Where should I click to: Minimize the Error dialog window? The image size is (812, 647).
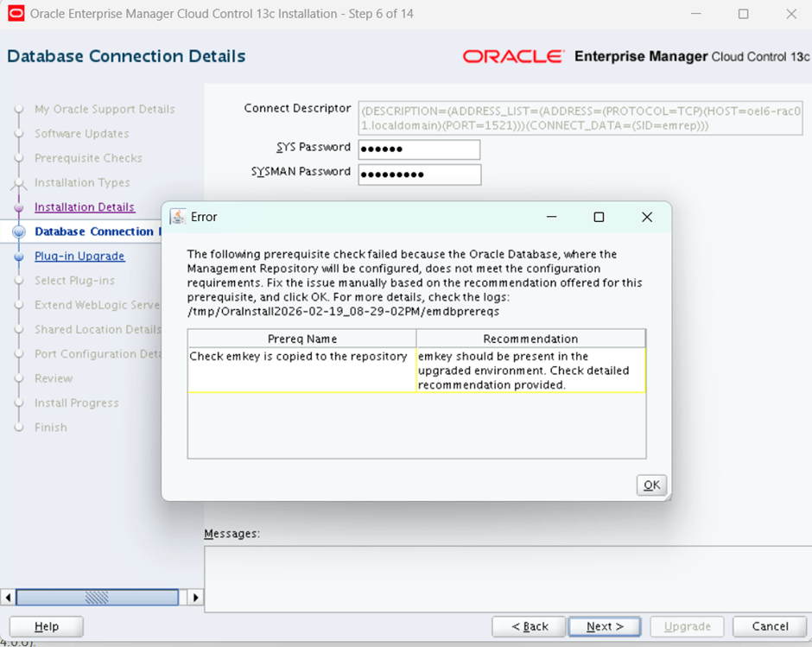click(x=550, y=218)
